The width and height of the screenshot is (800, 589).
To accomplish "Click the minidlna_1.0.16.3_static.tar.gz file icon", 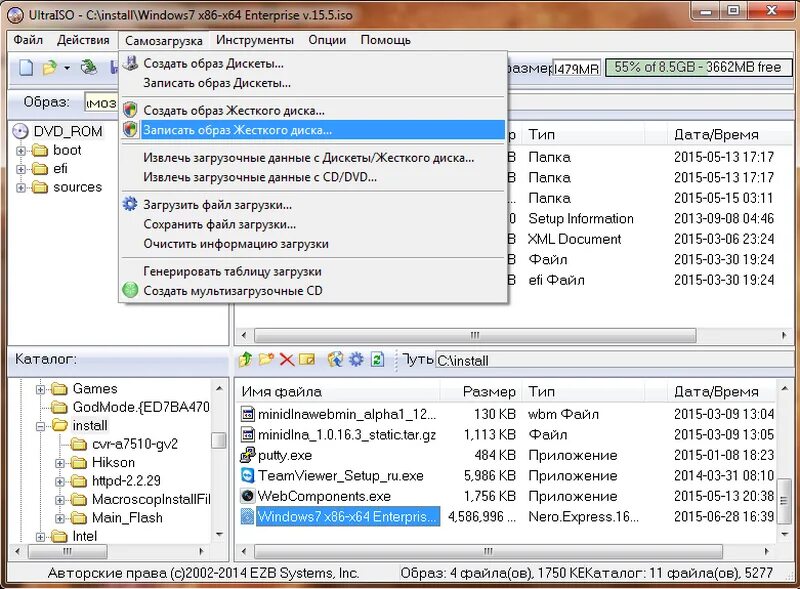I will click(x=247, y=434).
